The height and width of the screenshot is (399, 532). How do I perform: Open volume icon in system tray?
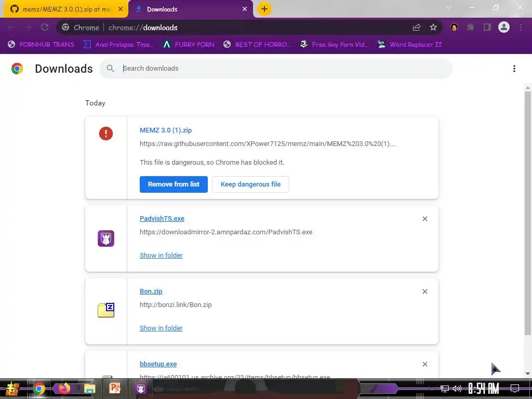click(457, 389)
